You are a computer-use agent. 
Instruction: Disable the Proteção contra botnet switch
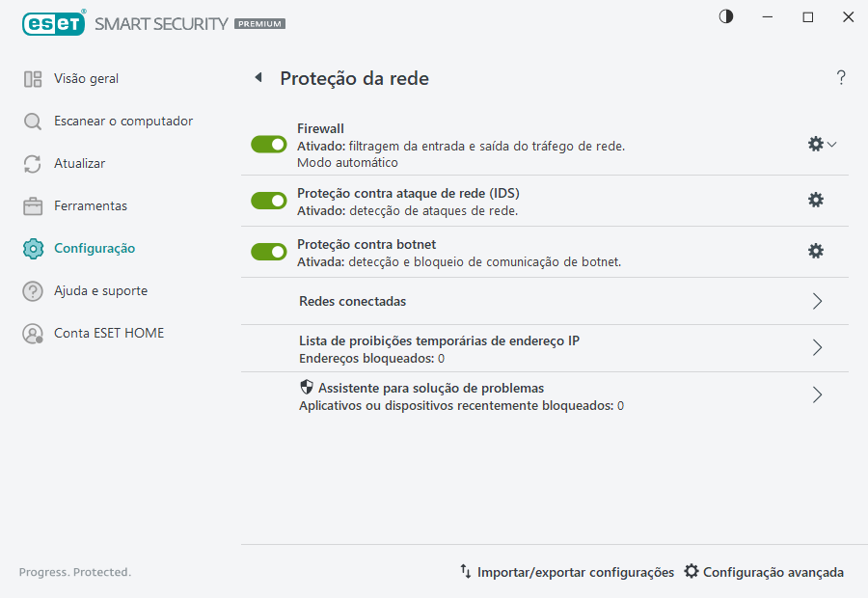pos(268,252)
